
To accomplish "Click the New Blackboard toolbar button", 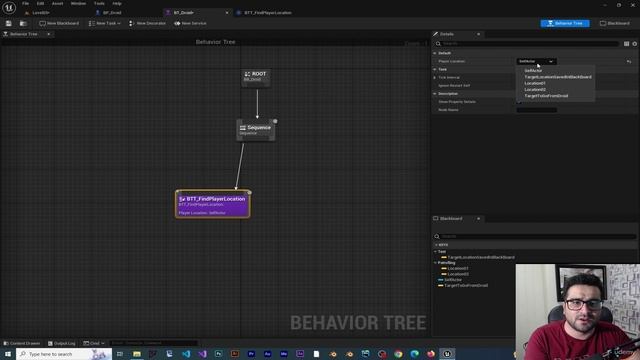I will [x=59, y=23].
